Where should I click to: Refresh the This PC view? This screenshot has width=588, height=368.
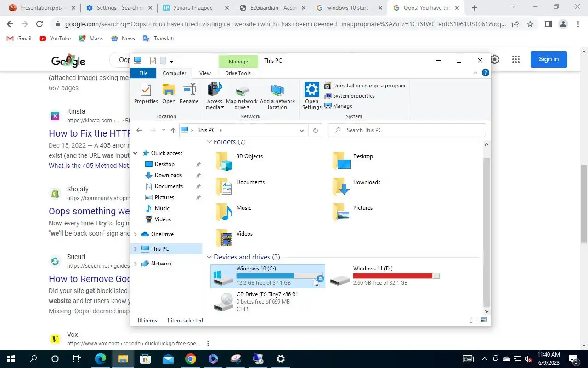tap(315, 130)
